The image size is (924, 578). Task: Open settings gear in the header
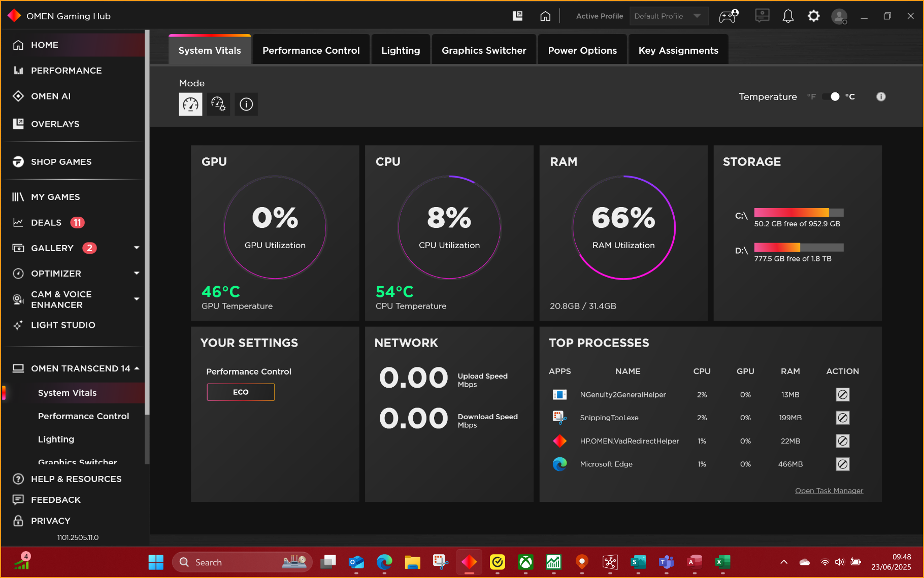(813, 16)
